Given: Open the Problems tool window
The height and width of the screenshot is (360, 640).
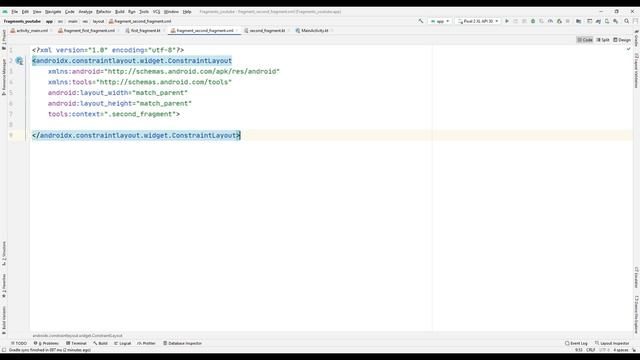Looking at the screenshot, I should [46, 343].
